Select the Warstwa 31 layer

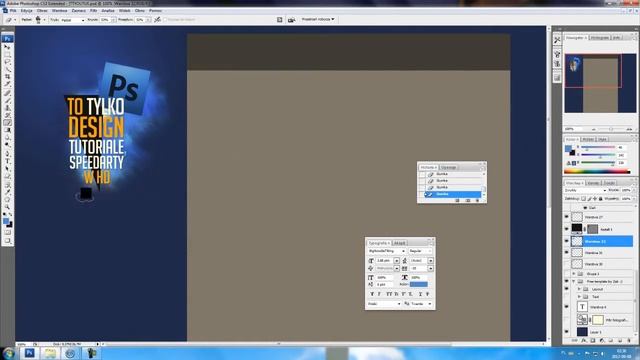click(x=602, y=253)
